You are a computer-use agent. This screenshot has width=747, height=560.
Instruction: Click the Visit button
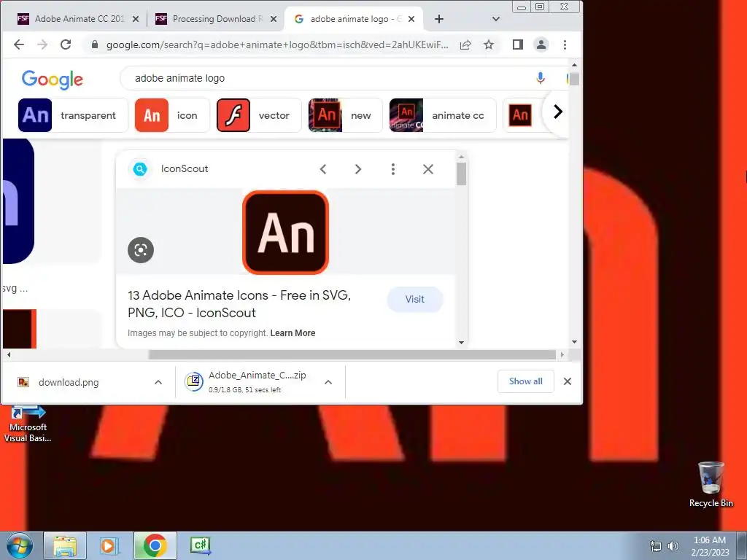pos(415,299)
